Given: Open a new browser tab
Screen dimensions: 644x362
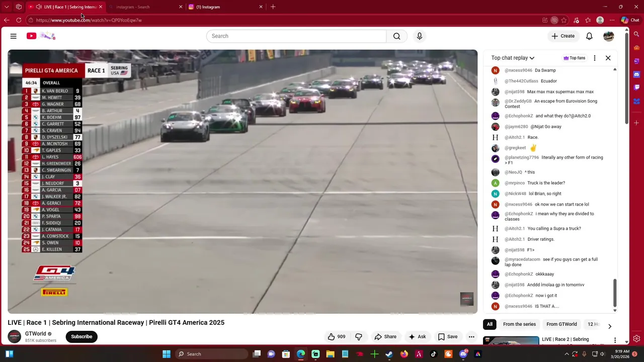Looking at the screenshot, I should pos(273,7).
